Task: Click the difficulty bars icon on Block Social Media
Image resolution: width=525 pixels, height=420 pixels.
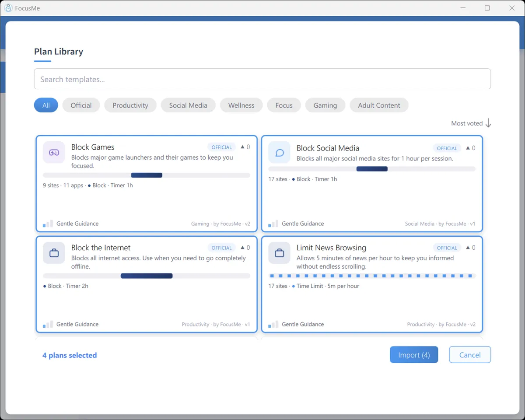Action: point(273,224)
